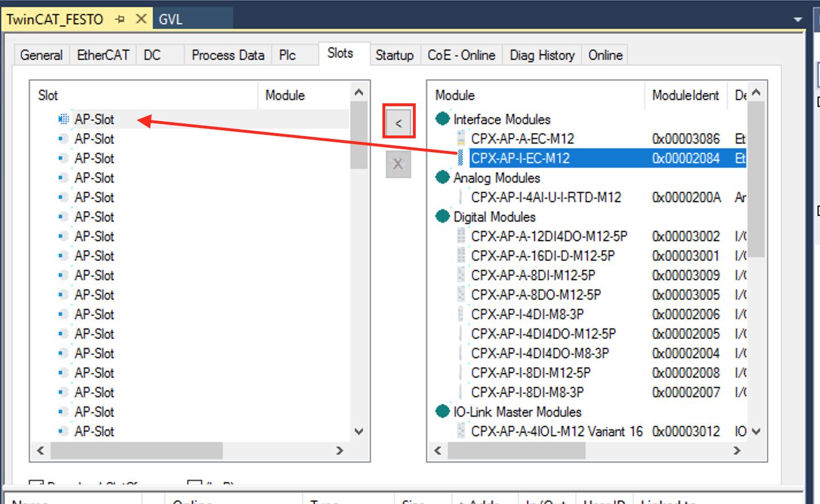Open the CoE - Online tab
Viewport: 820px width, 504px height.
(x=461, y=55)
